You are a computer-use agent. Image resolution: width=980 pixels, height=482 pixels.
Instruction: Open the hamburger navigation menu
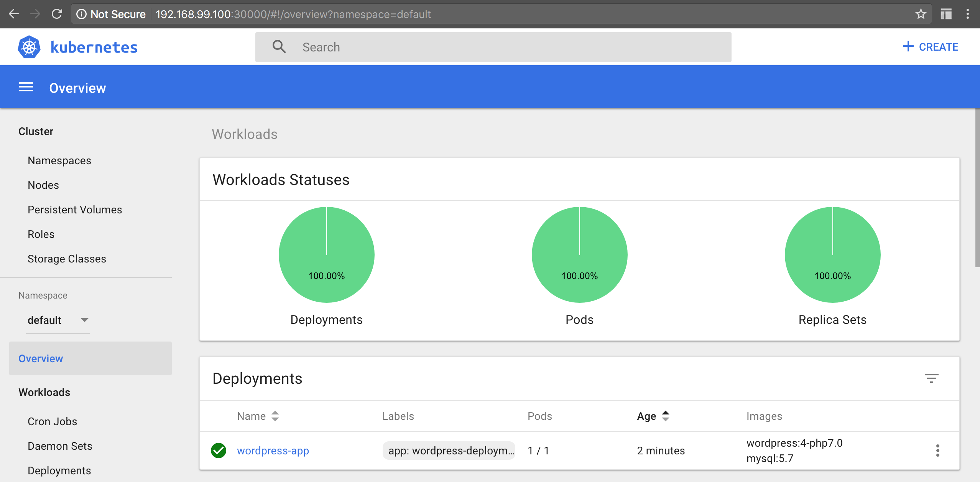[x=26, y=87]
